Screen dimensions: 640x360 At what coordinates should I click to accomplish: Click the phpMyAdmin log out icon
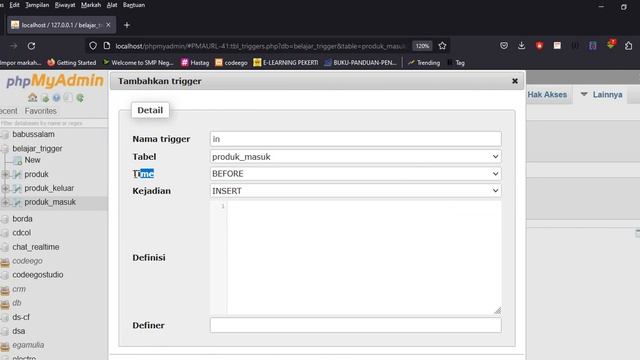(45, 98)
